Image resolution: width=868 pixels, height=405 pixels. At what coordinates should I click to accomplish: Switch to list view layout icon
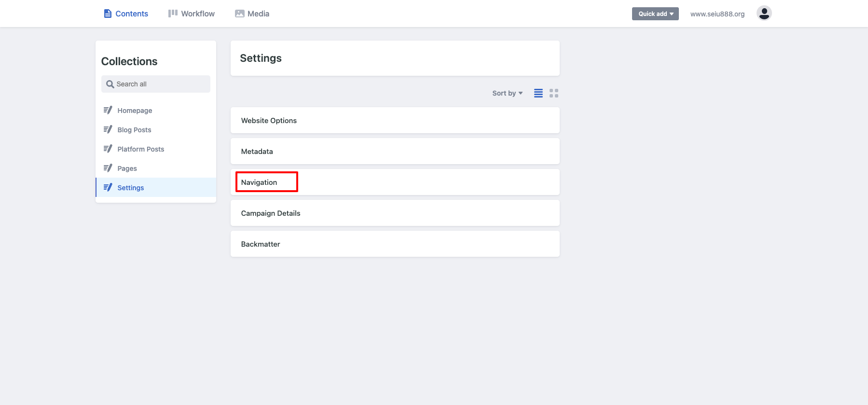coord(538,93)
